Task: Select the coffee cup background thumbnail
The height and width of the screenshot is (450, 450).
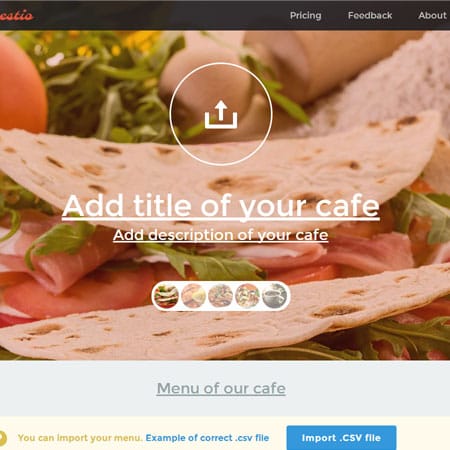Action: pos(274,296)
